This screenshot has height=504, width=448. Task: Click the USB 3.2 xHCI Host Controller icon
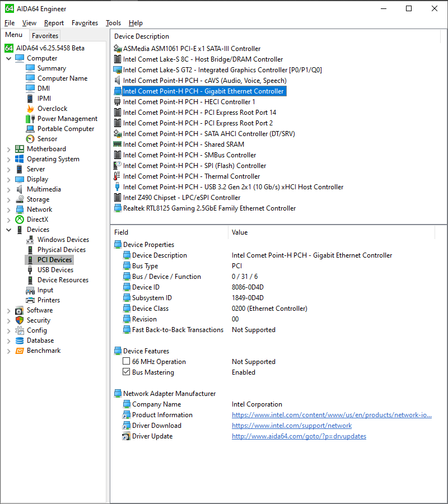(x=118, y=186)
